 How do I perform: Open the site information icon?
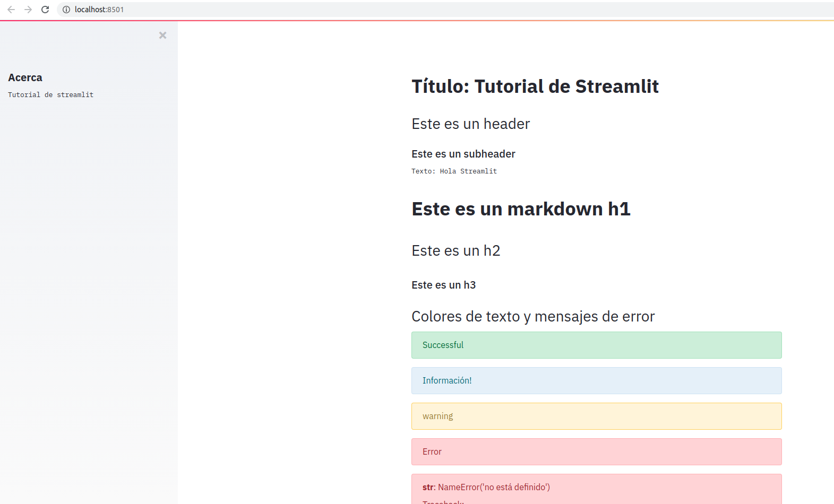pyautogui.click(x=66, y=10)
